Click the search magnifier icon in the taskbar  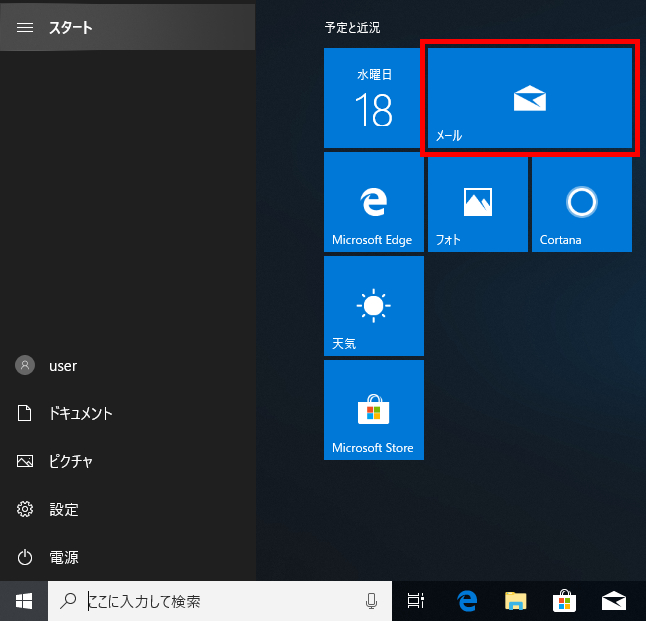coord(68,601)
